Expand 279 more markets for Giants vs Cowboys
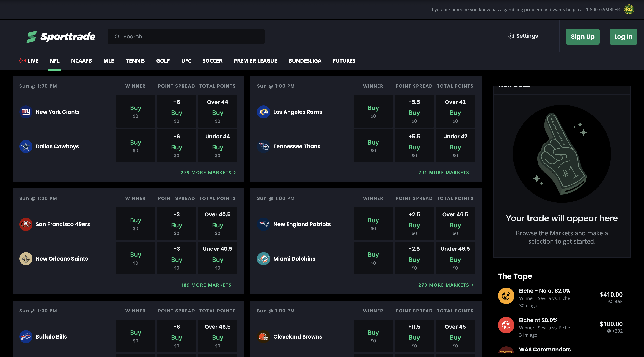The height and width of the screenshot is (357, 644). pyautogui.click(x=208, y=173)
